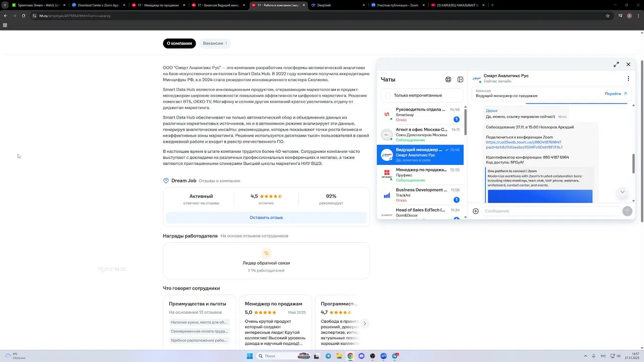Click the taskbar Поиск search box
Image resolution: width=644 pixels, height=362 pixels.
coord(283,356)
